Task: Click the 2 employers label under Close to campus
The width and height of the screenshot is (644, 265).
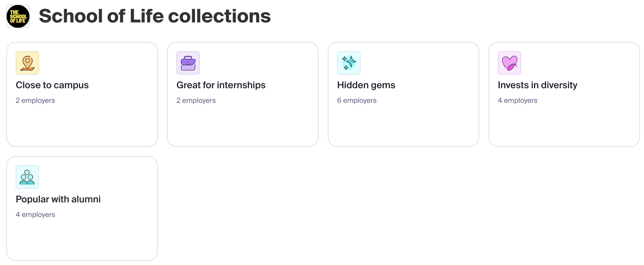Action: coord(35,100)
